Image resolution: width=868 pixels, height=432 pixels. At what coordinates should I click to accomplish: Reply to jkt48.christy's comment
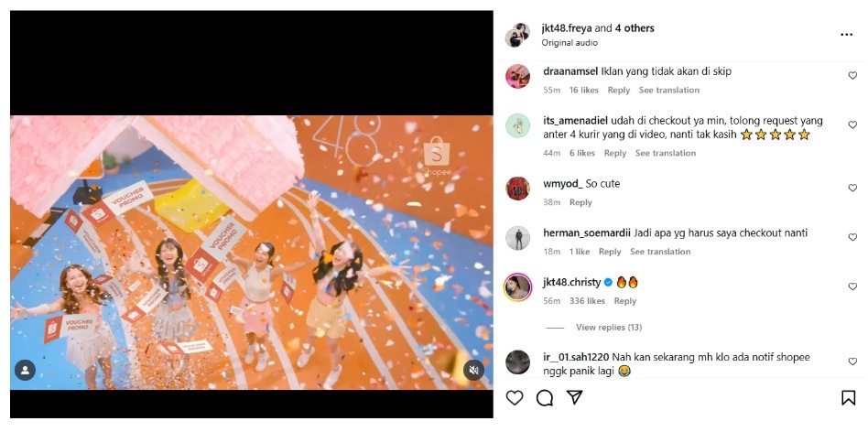tap(625, 301)
